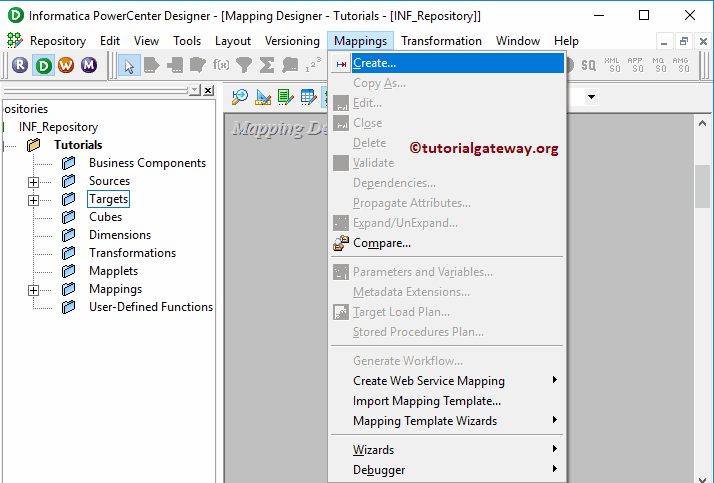Click the workspace scrollbar up arrow

702,123
